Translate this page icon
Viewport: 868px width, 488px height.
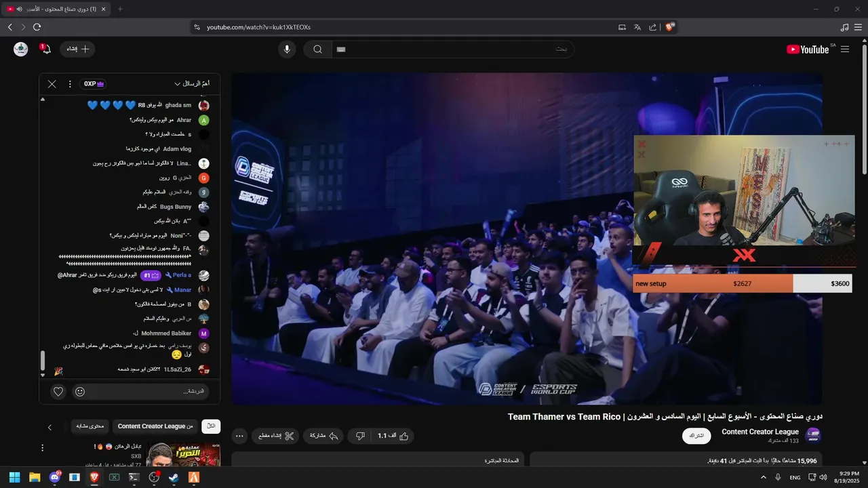coord(637,27)
